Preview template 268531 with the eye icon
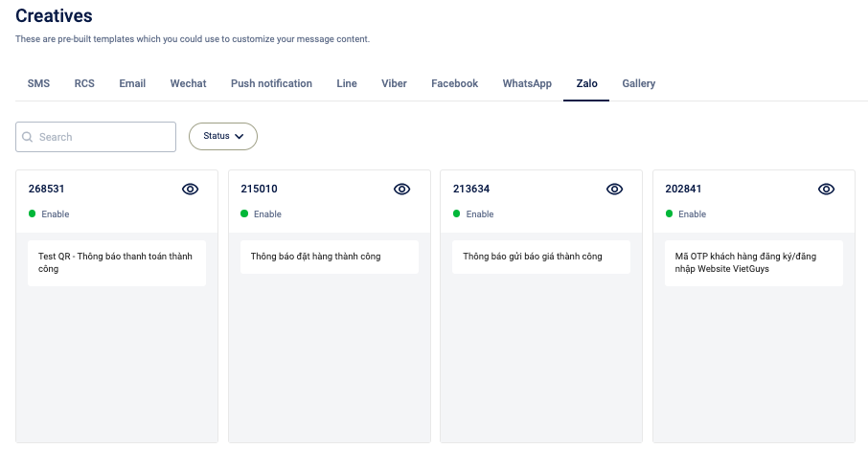Viewport: 868px width, 449px height. click(x=190, y=190)
